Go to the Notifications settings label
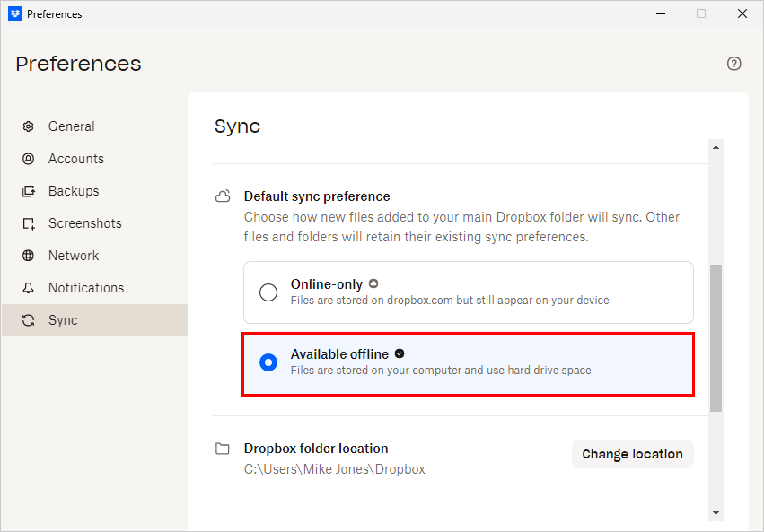Image resolution: width=764 pixels, height=532 pixels. (86, 288)
